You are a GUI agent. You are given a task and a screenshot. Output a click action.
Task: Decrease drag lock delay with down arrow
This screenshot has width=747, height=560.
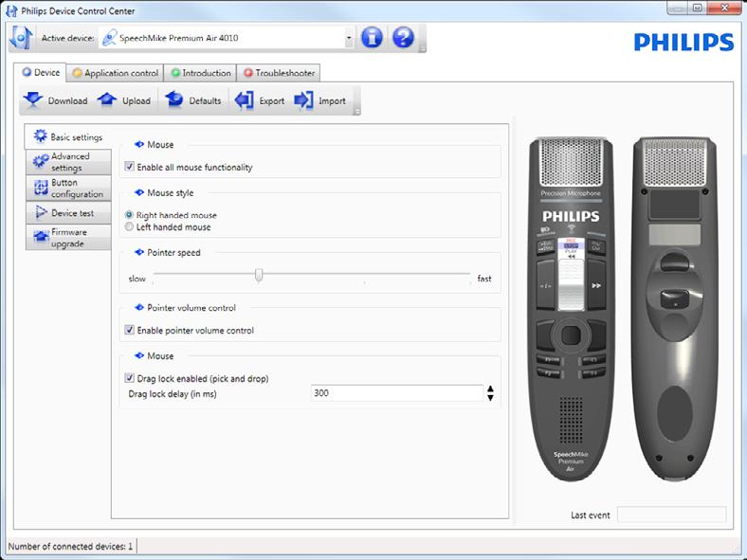[x=490, y=397]
